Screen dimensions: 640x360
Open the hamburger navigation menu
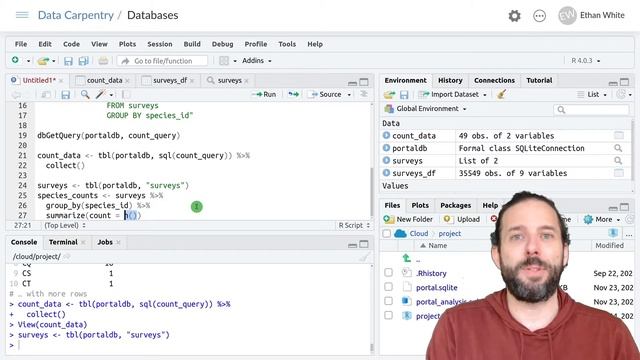22,15
